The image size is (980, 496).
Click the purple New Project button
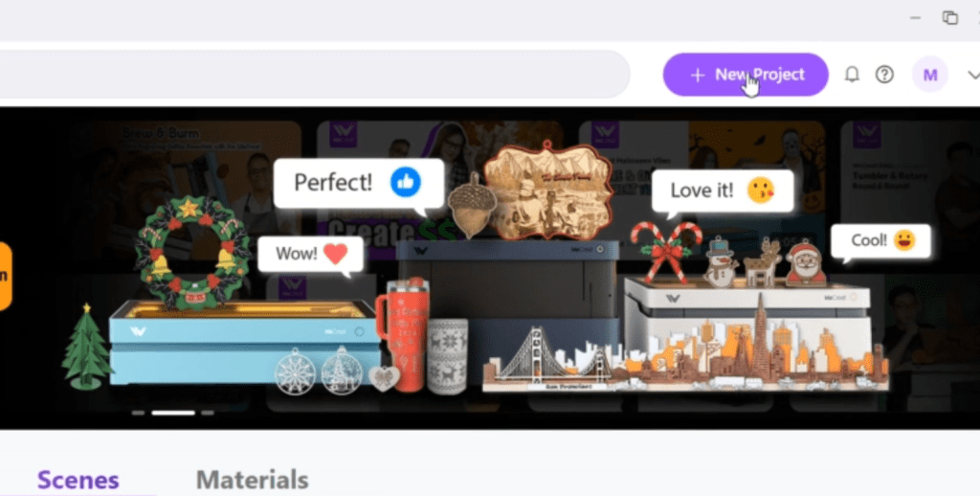click(x=745, y=75)
